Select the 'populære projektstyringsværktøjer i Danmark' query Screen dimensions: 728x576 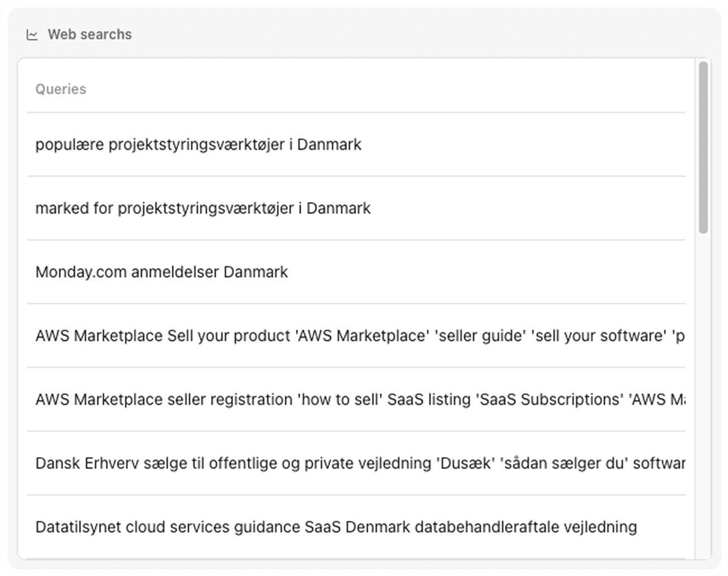click(x=198, y=145)
